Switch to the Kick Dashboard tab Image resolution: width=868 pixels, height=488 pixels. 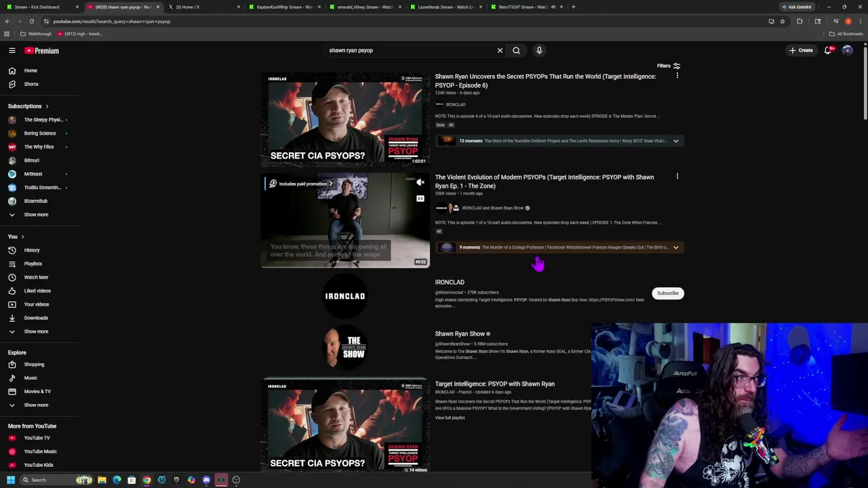41,7
